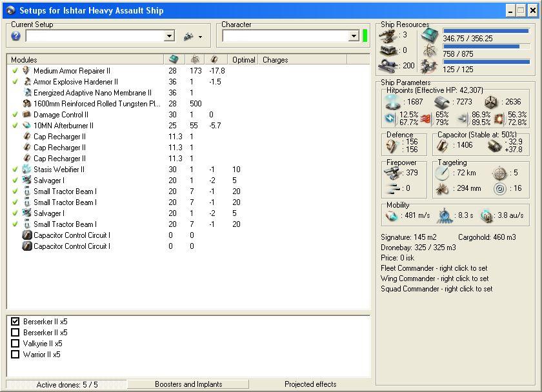This screenshot has height=392, width=542.
Task: Click the Optimal column header
Action: pos(243,60)
